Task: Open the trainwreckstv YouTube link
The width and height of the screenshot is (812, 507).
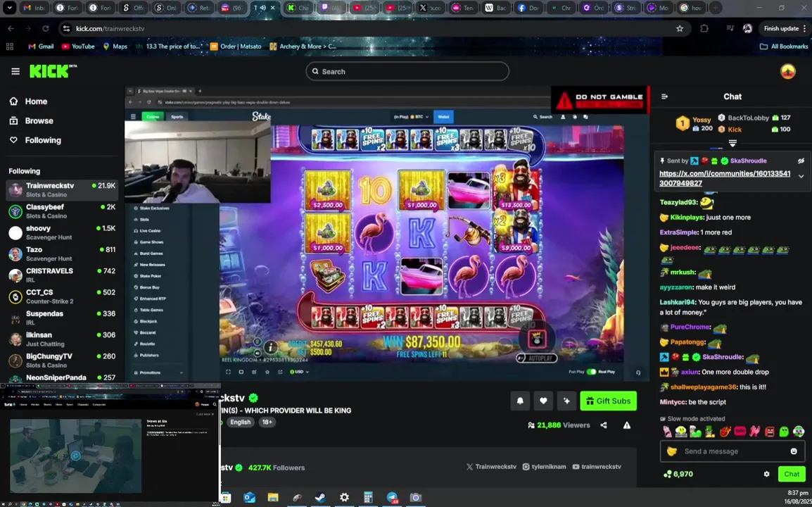Action: click(x=596, y=467)
